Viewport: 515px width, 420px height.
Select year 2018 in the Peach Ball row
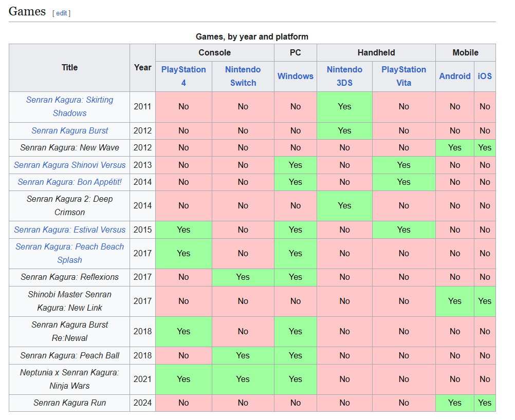(142, 355)
